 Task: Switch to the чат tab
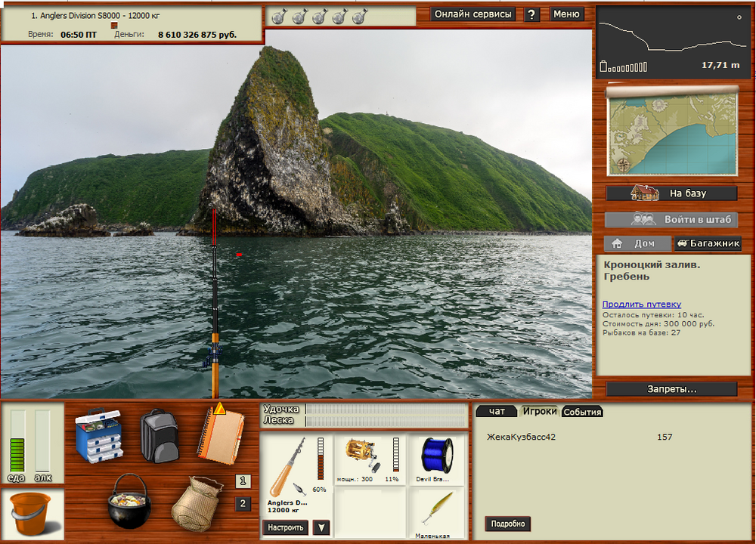[x=497, y=411]
